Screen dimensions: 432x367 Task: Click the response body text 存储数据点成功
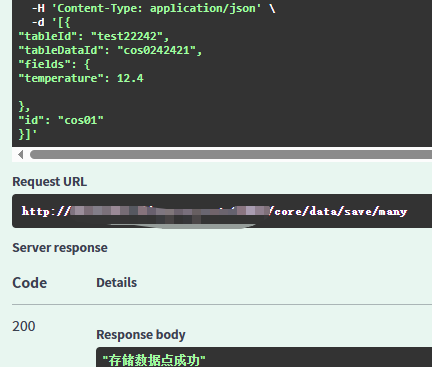[x=154, y=360]
